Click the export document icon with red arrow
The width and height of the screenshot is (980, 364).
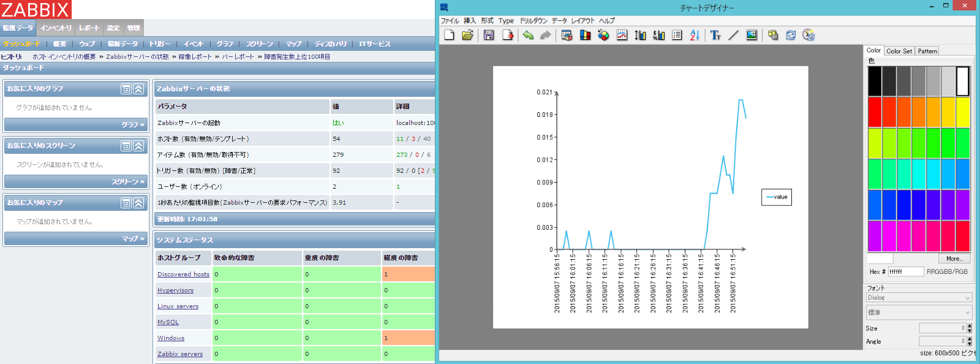point(508,35)
